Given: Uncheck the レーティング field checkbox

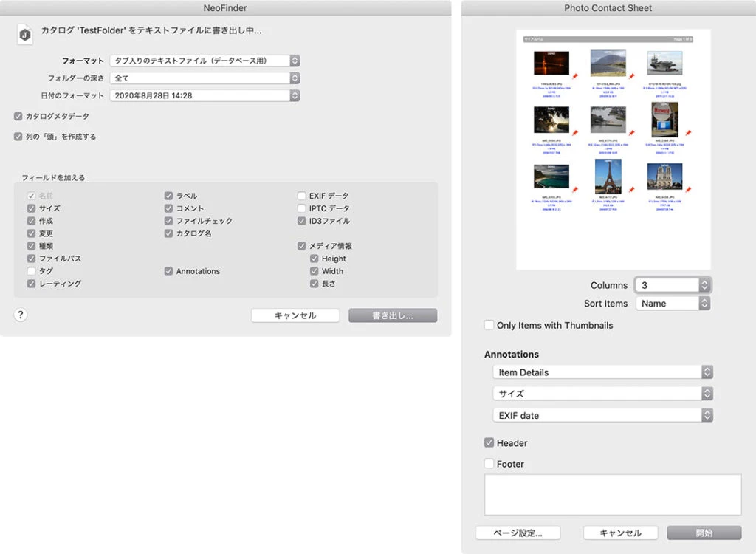Looking at the screenshot, I should coord(31,283).
